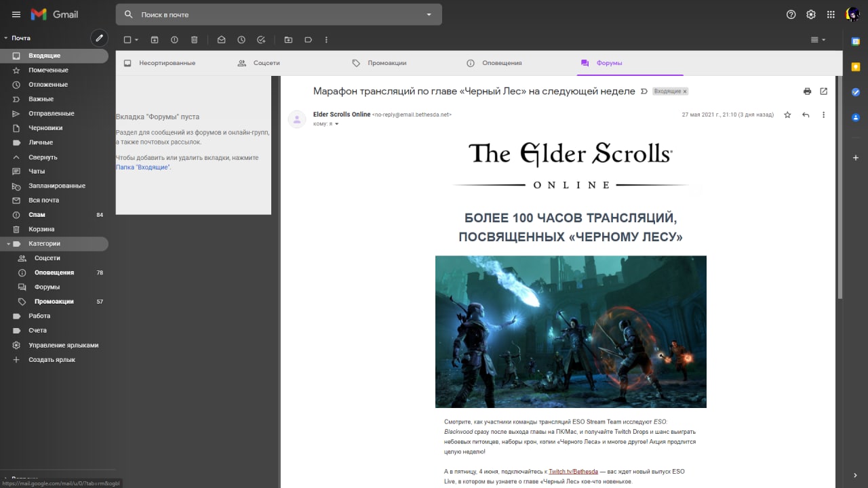Open the toolbar More options menu
This screenshot has width=868, height=488.
point(326,40)
